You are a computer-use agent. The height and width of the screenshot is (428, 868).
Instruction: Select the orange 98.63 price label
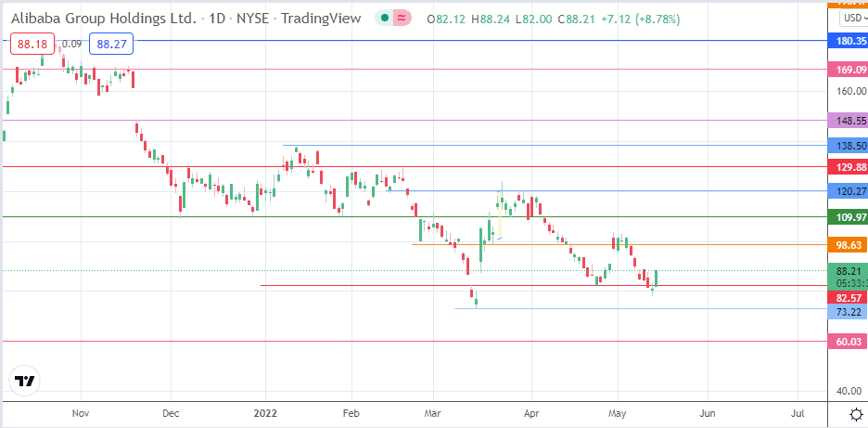tap(848, 245)
